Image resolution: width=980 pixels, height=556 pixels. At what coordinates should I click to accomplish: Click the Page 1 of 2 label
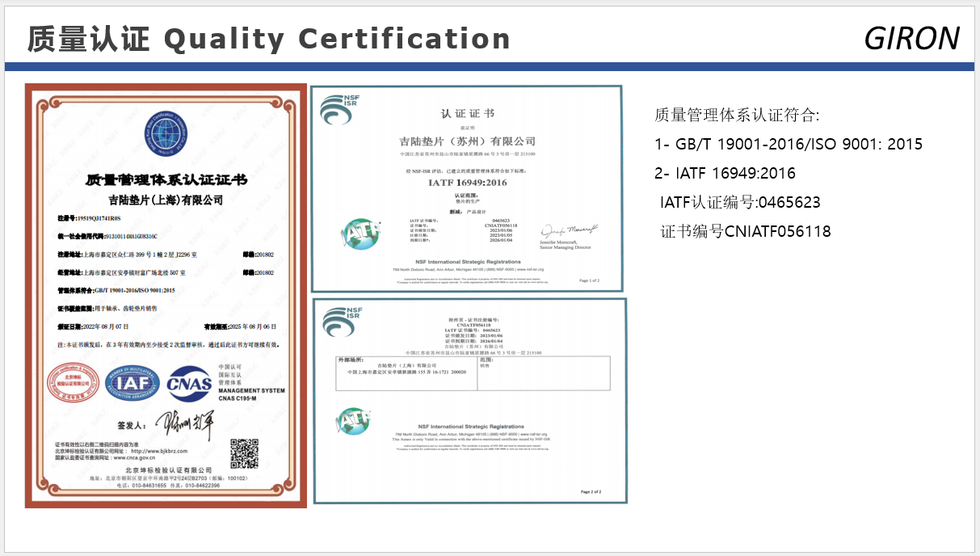(589, 280)
